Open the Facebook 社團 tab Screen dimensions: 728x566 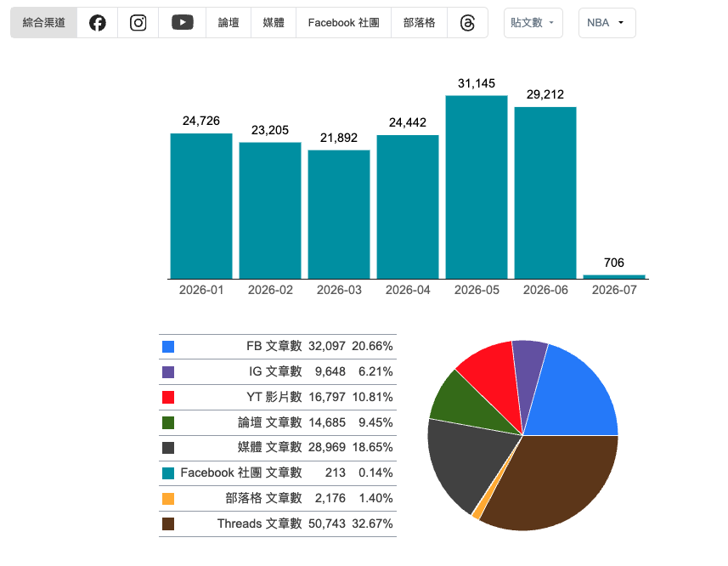[x=343, y=23]
